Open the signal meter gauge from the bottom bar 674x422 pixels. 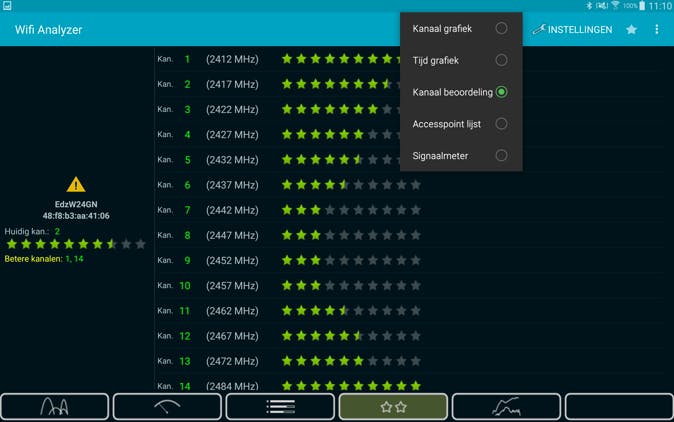click(167, 406)
